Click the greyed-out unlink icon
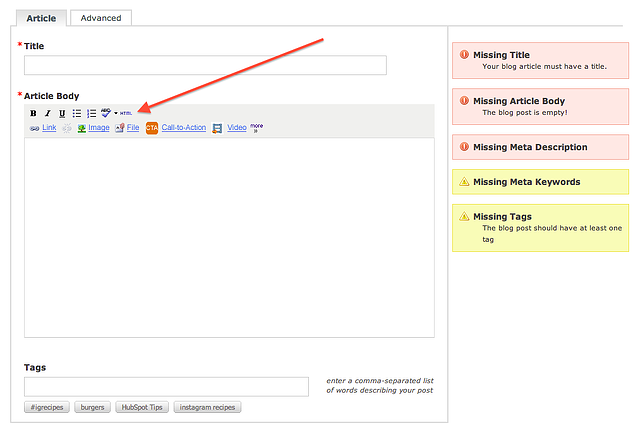This screenshot has height=428, width=638. [67, 128]
